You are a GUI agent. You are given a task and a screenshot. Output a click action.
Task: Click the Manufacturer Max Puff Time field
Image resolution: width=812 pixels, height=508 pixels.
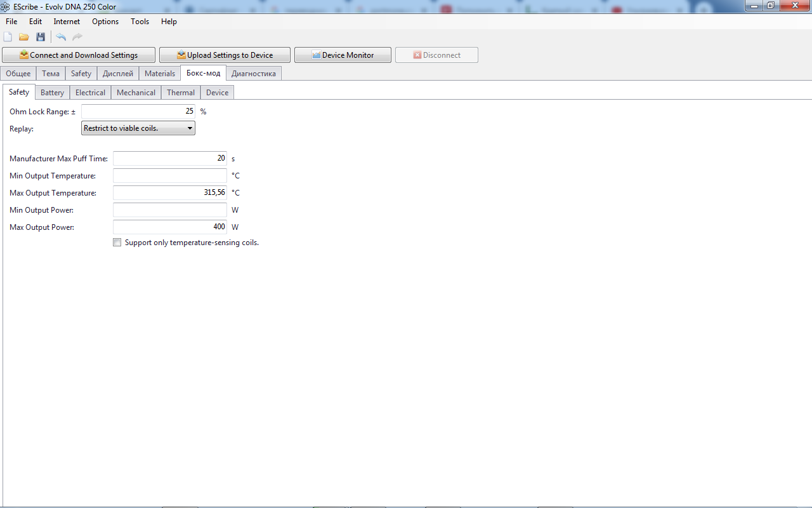(169, 158)
